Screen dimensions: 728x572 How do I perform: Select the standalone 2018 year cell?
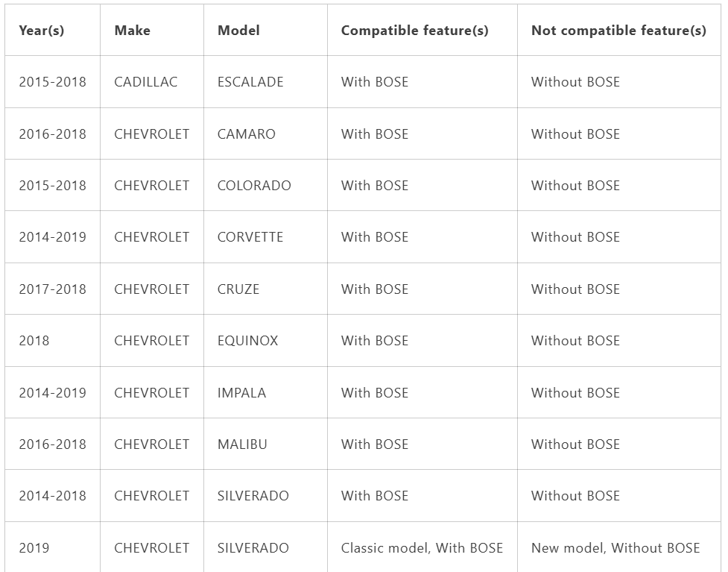(34, 341)
